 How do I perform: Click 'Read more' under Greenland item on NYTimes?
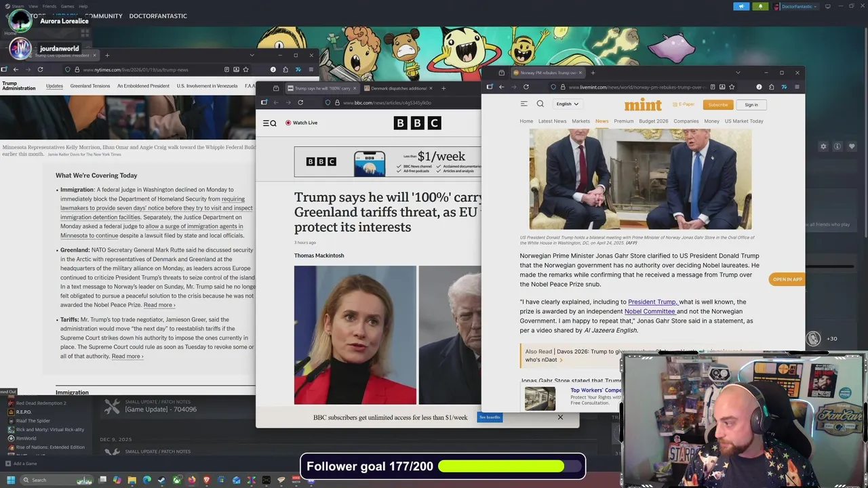[x=159, y=305]
